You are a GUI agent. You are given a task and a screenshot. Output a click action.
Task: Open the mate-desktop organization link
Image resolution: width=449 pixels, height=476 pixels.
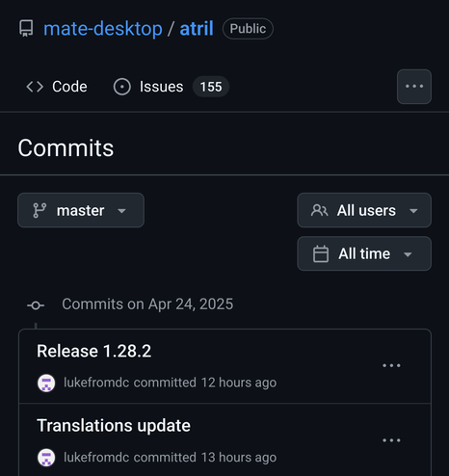(103, 29)
